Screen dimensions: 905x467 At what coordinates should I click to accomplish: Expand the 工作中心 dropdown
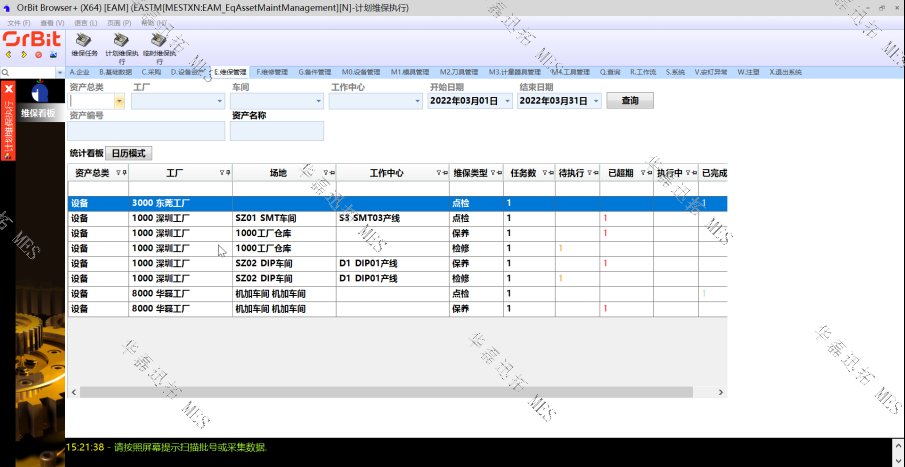418,101
